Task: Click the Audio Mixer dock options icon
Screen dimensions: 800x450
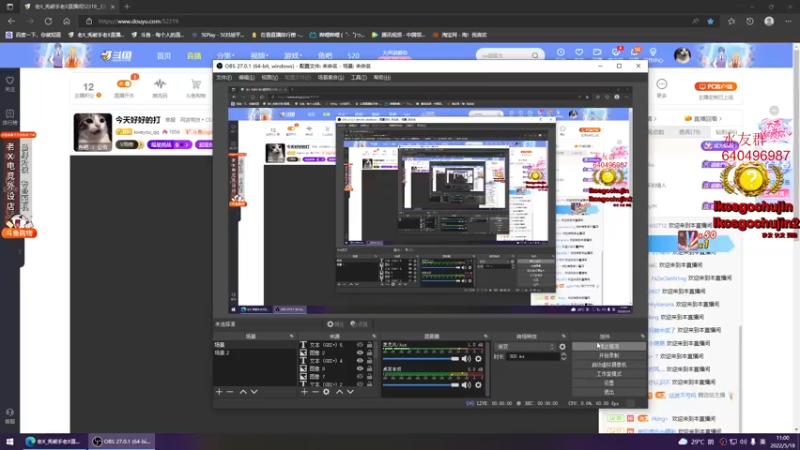Action: (x=486, y=337)
